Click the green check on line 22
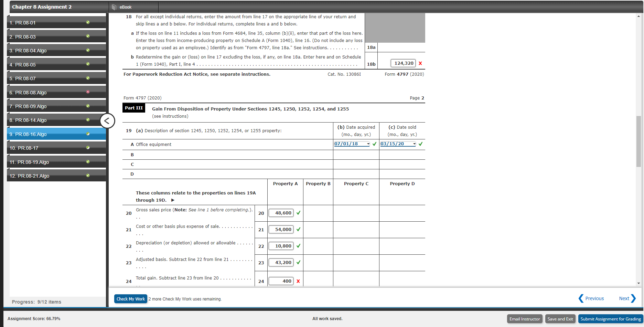Screen dimensions: 644x327 [x=298, y=246]
